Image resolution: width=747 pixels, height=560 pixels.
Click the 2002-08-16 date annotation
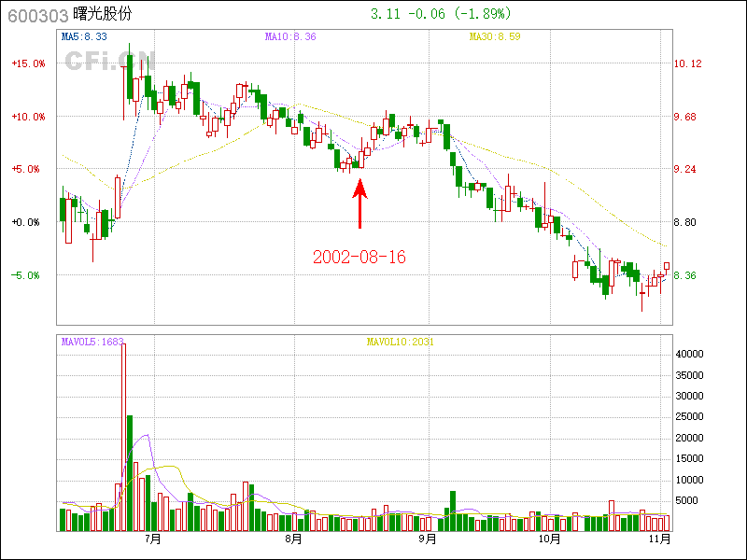point(359,257)
